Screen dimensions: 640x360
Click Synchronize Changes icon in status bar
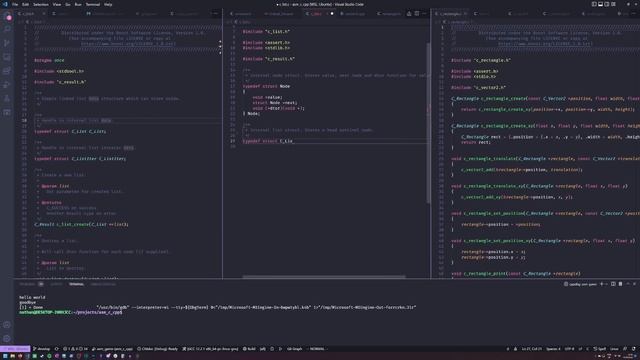[57, 349]
